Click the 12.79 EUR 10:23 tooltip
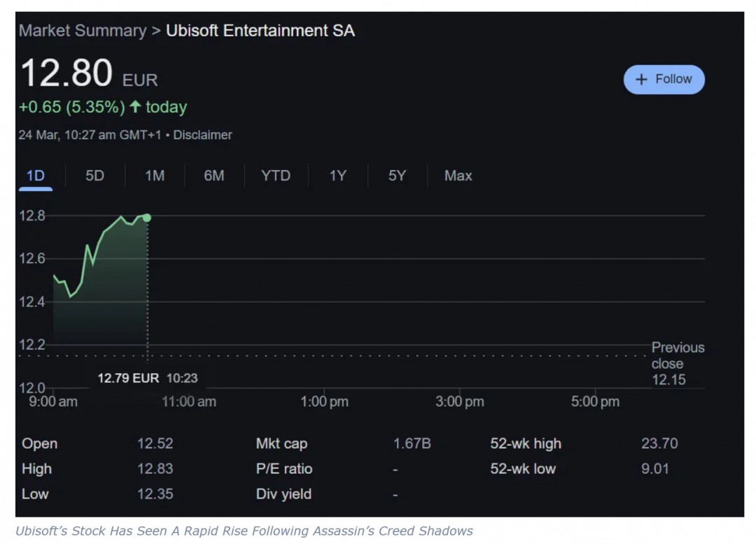The height and width of the screenshot is (546, 756). [x=148, y=378]
